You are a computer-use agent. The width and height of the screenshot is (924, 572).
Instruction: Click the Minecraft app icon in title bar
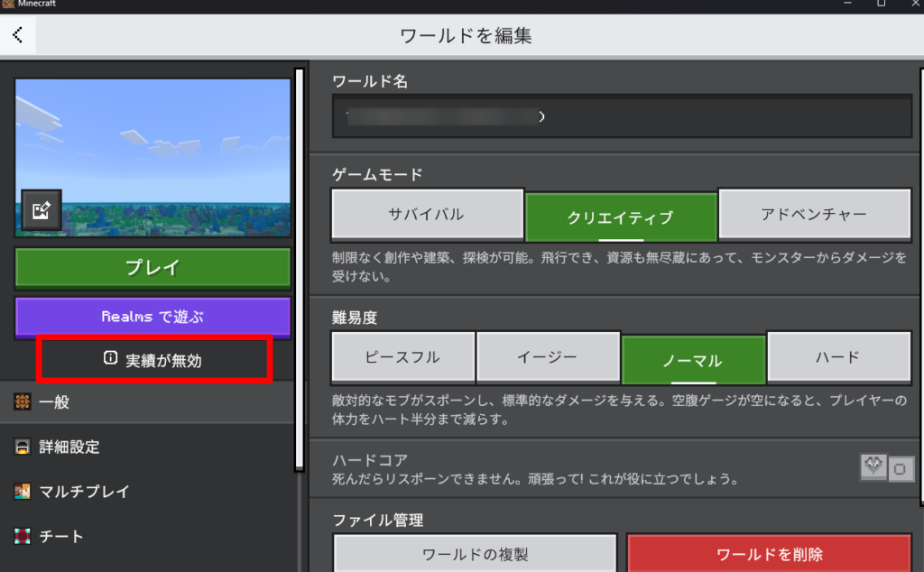coord(8,4)
